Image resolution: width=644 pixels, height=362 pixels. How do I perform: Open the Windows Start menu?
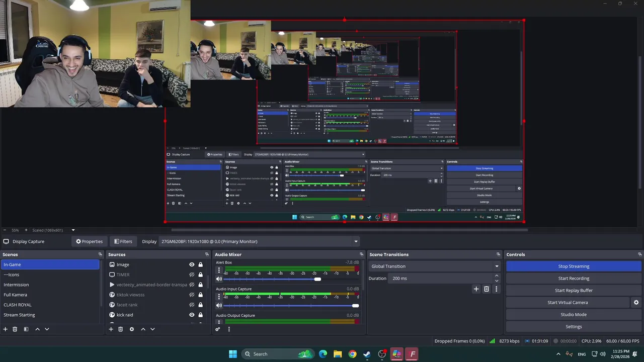coord(233,354)
